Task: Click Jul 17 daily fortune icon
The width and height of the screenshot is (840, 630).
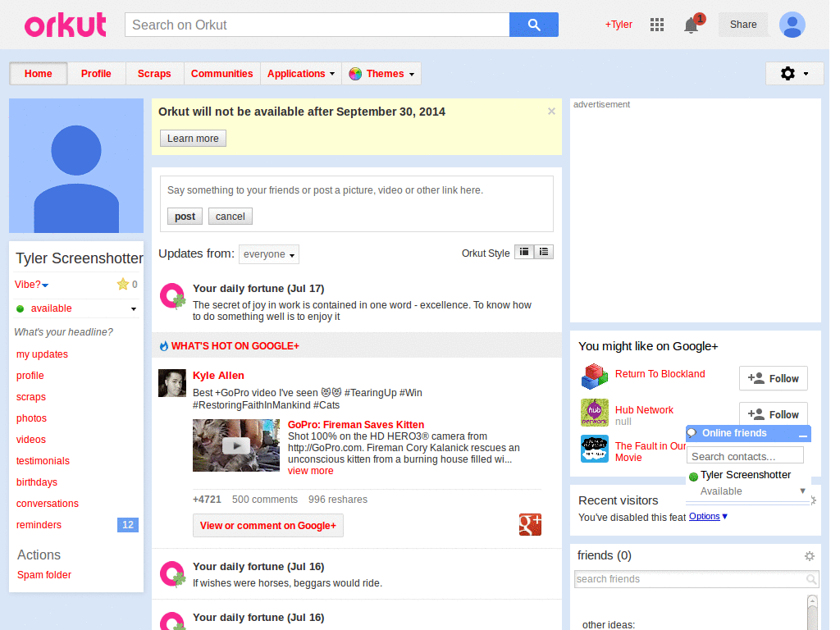Action: point(172,296)
